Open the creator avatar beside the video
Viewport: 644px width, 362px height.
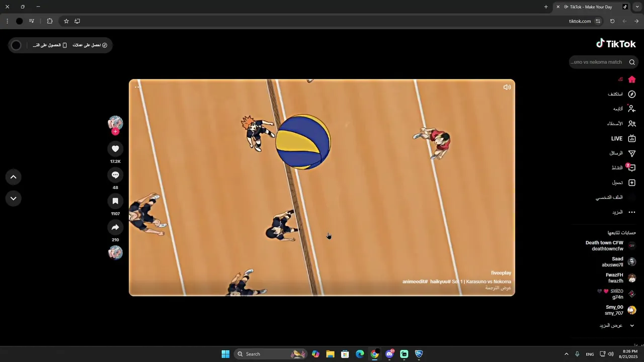click(115, 123)
